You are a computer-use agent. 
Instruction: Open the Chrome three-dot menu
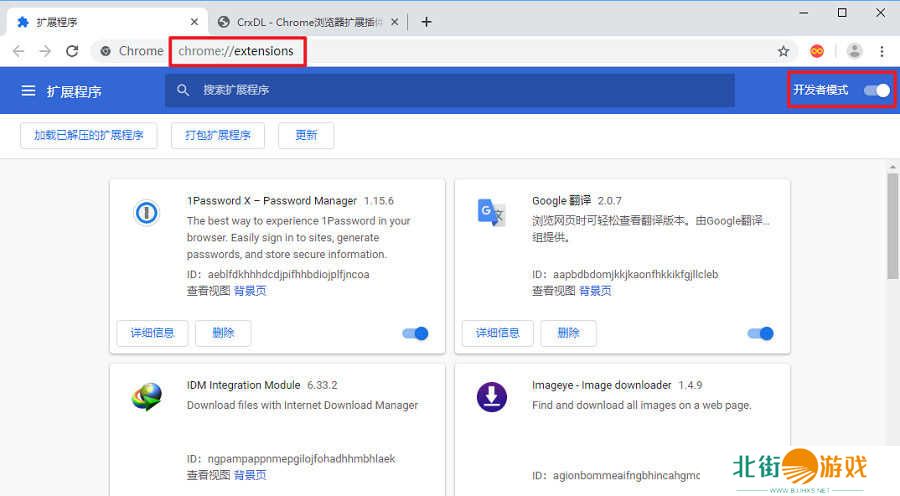(x=882, y=51)
